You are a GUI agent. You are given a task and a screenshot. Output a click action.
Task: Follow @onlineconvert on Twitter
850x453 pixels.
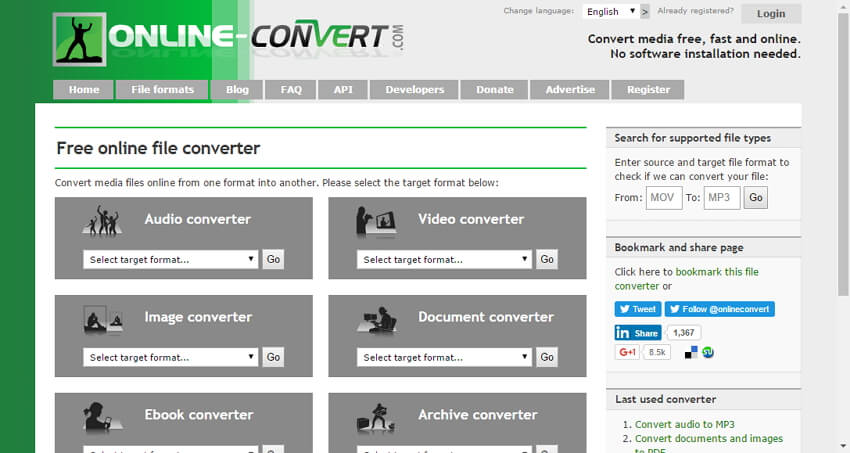(719, 309)
